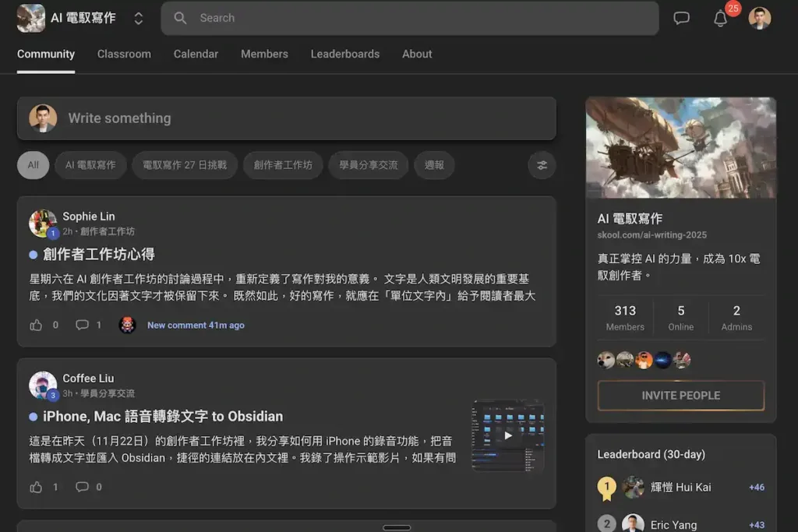Click Sophie Lin's profile avatar
This screenshot has height=532, width=798.
(44, 224)
